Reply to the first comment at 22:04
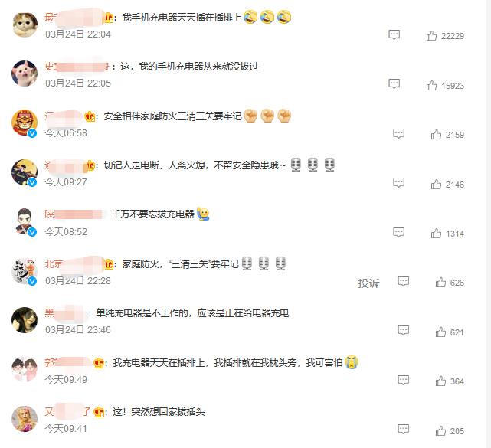 394,34
